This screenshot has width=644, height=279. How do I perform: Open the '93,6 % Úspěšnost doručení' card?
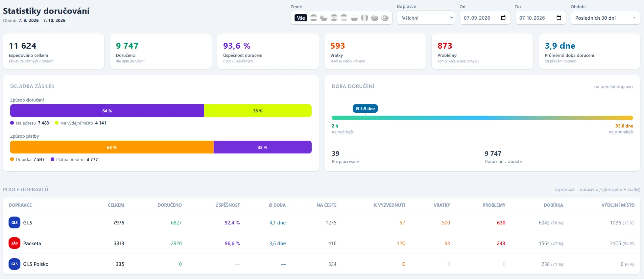(268, 51)
